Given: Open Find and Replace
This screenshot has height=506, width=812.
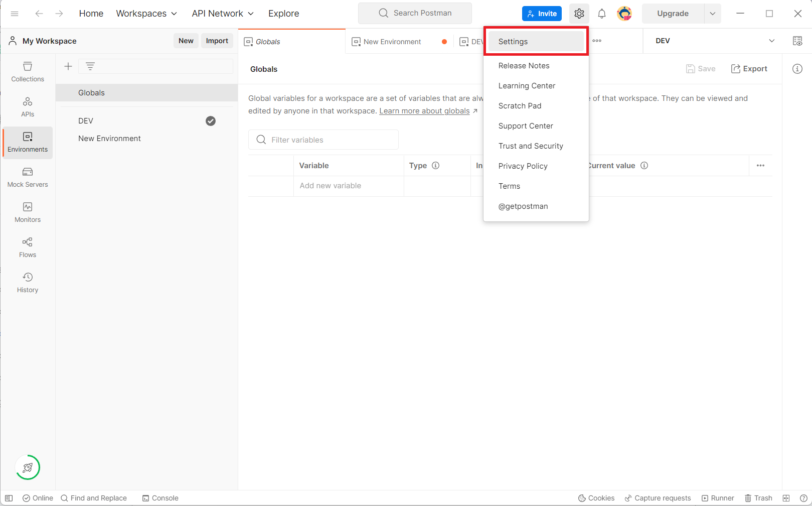Looking at the screenshot, I should [94, 498].
